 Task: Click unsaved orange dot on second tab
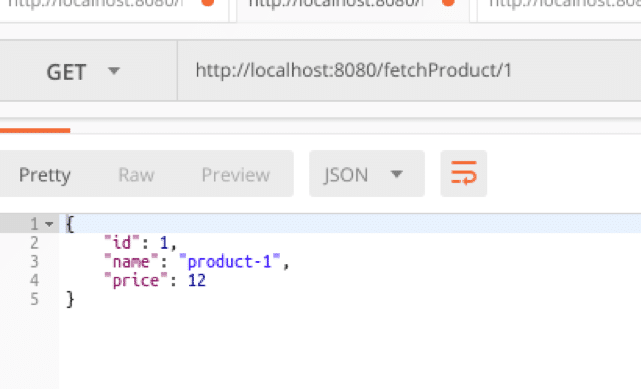pos(448,2)
